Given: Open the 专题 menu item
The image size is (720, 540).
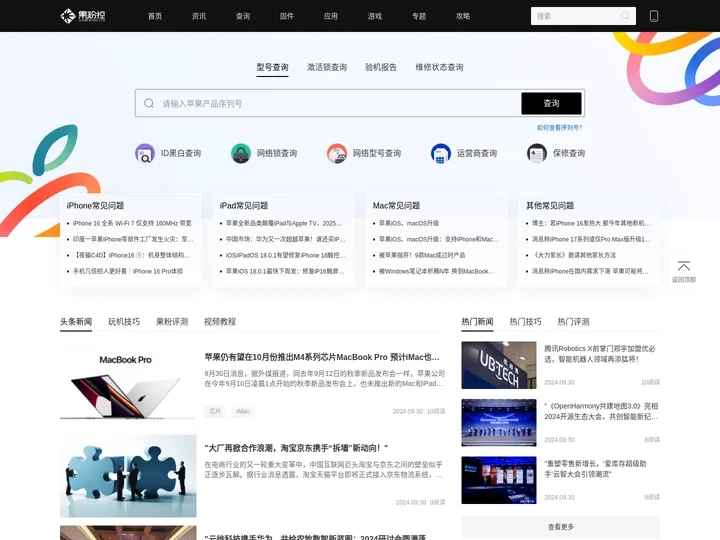Looking at the screenshot, I should 419,16.
